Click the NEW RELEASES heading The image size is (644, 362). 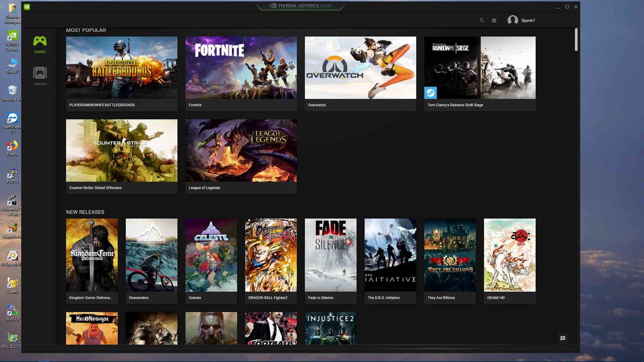click(85, 212)
